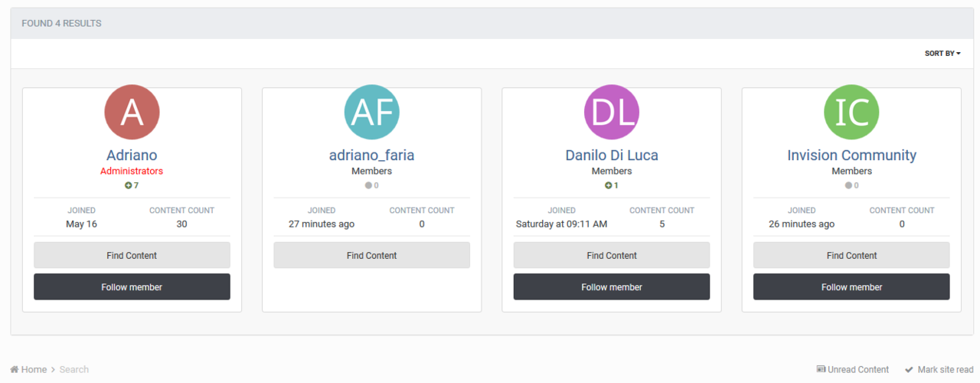Click the Home breadcrumb link
980x383 pixels.
tap(34, 369)
